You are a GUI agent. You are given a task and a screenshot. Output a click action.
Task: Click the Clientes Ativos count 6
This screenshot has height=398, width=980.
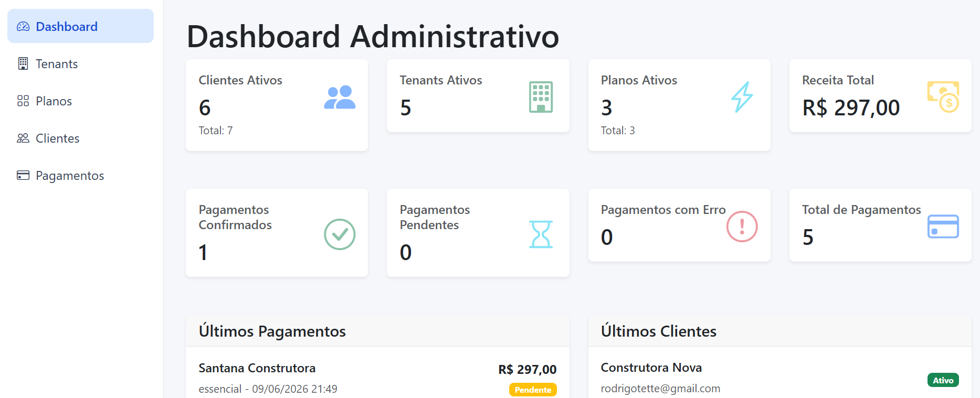(205, 108)
